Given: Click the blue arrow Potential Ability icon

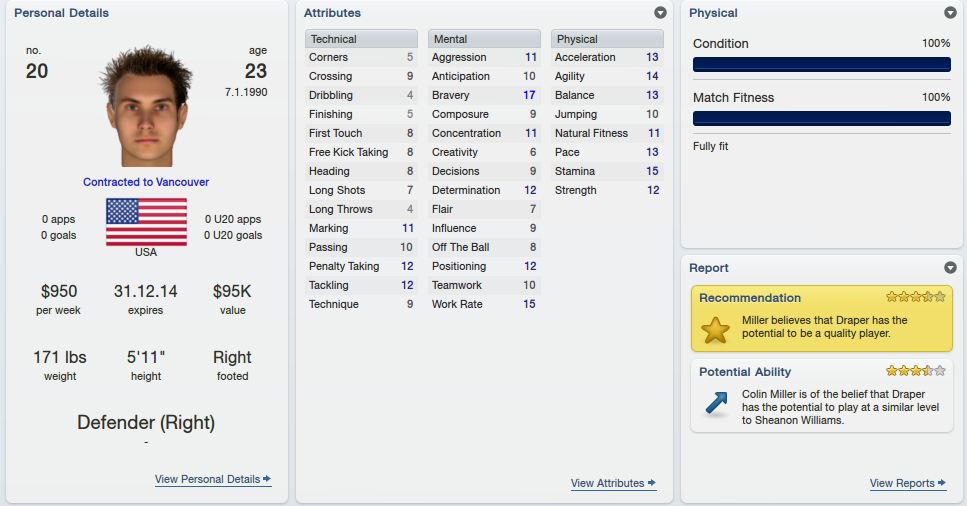Looking at the screenshot, I should [x=716, y=403].
